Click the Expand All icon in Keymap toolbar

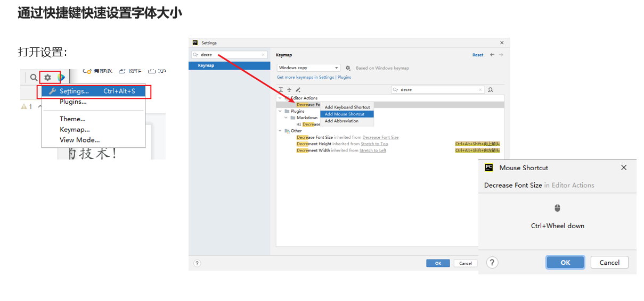click(281, 90)
